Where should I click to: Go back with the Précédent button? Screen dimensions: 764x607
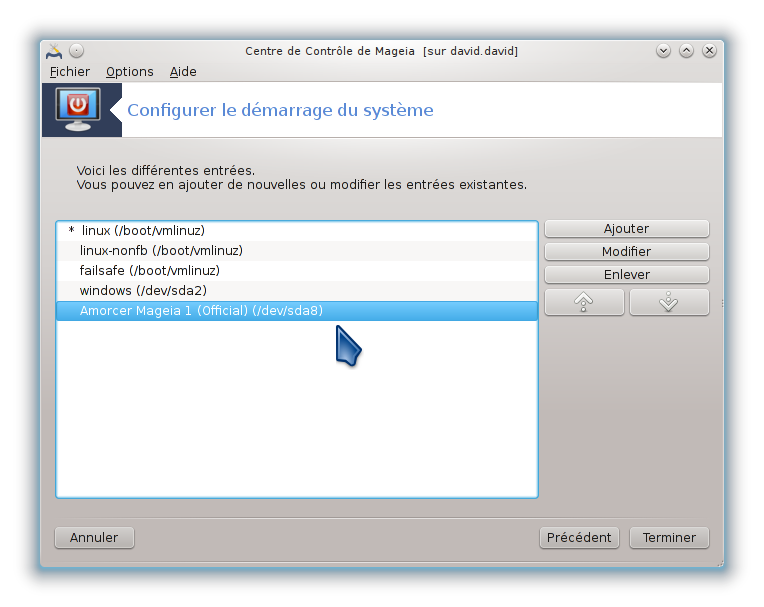(x=579, y=537)
